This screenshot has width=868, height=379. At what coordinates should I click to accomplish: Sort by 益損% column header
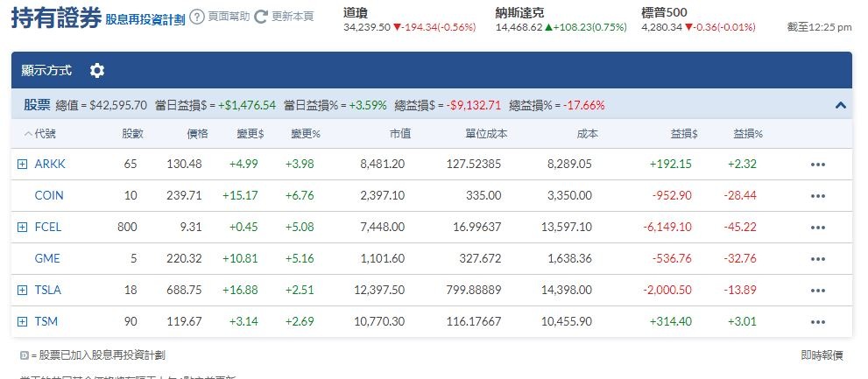pos(748,133)
